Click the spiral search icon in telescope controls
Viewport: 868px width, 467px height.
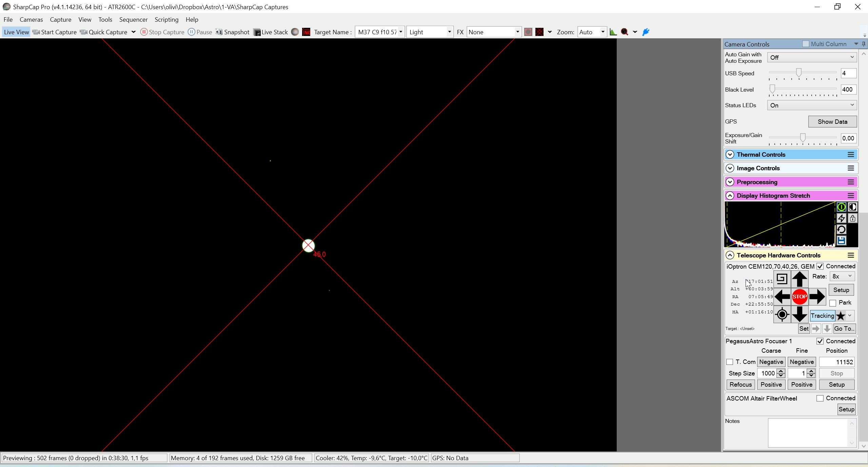click(x=782, y=279)
